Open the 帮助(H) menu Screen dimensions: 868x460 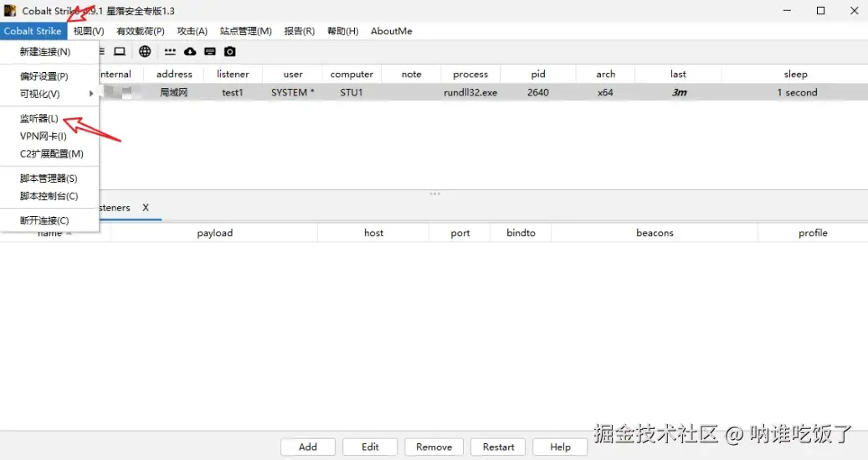[x=342, y=31]
